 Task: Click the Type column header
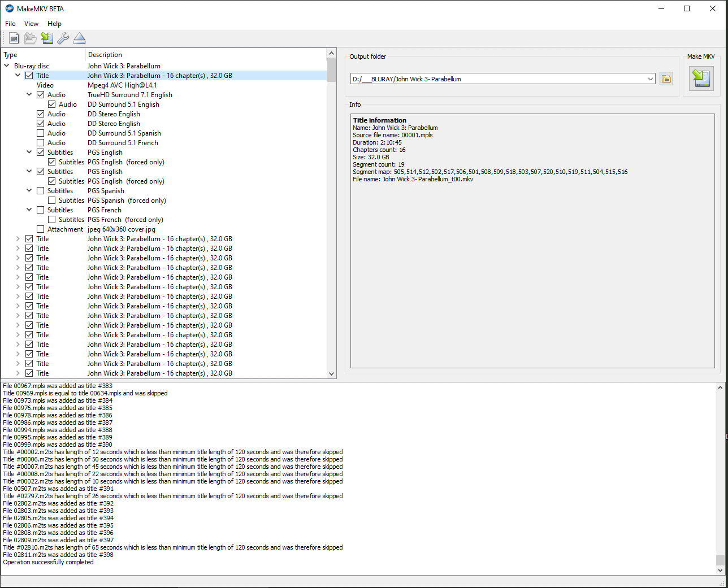[43, 55]
